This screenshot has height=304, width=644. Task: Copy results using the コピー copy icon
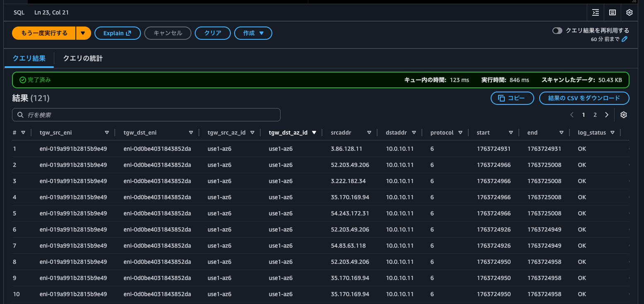coord(512,98)
